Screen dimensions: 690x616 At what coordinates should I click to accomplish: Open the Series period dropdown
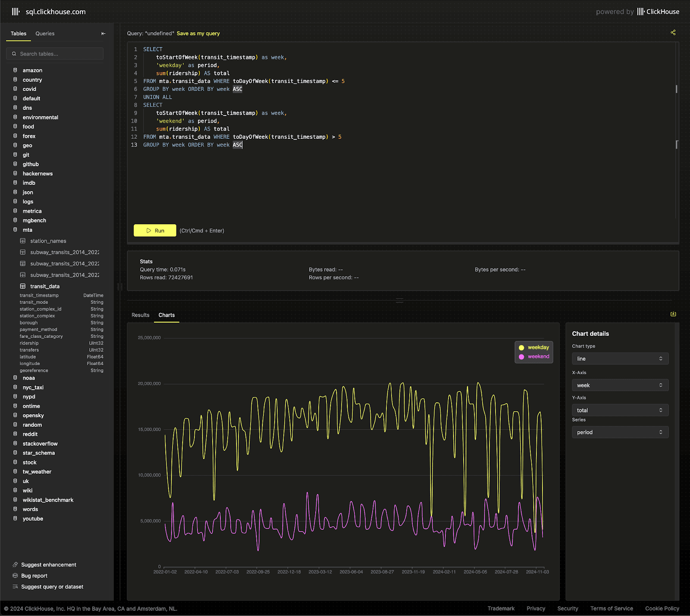point(620,432)
